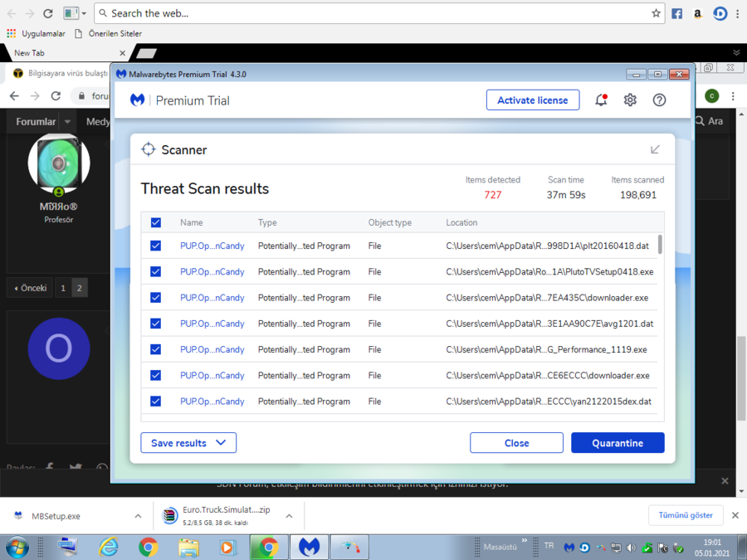Expand the Forumlar dropdown arrow

tap(68, 122)
